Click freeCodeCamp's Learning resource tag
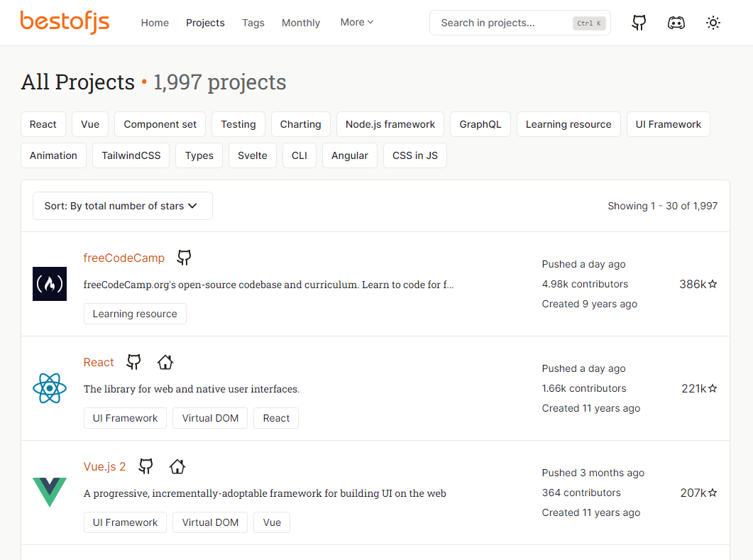The height and width of the screenshot is (560, 753). [135, 314]
